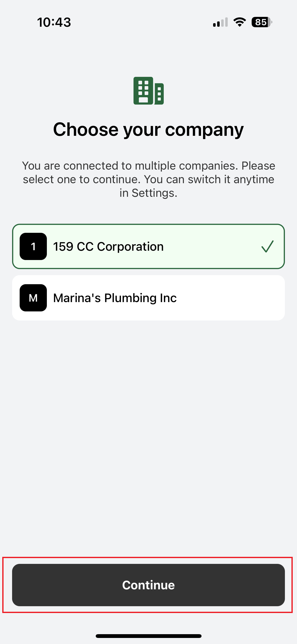Click the black "1" company avatar
Image resolution: width=297 pixels, height=644 pixels.
33,246
